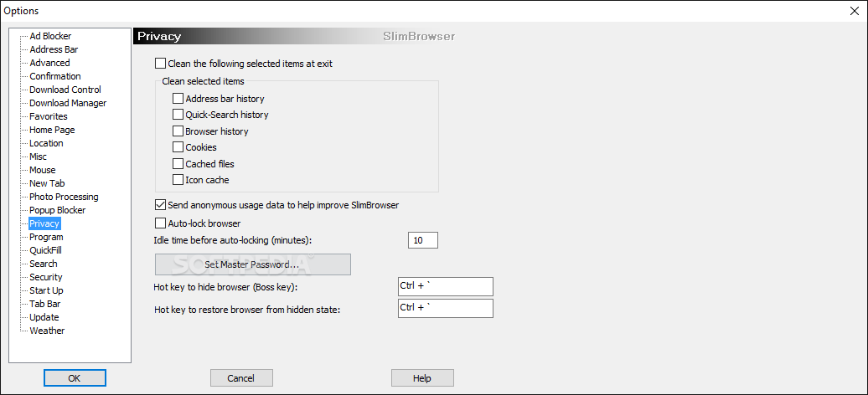Enable Clean the following selected items at exit
868x395 pixels.
pos(161,64)
